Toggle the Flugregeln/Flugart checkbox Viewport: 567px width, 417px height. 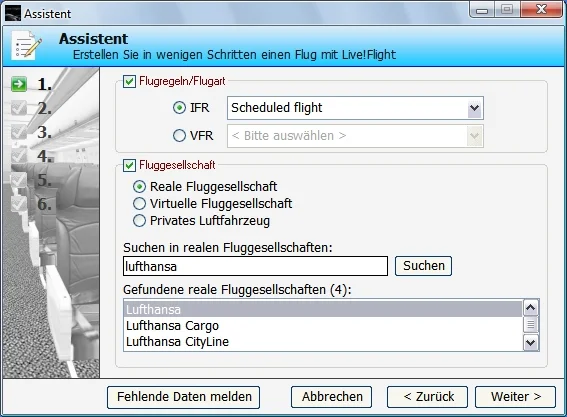(x=129, y=81)
